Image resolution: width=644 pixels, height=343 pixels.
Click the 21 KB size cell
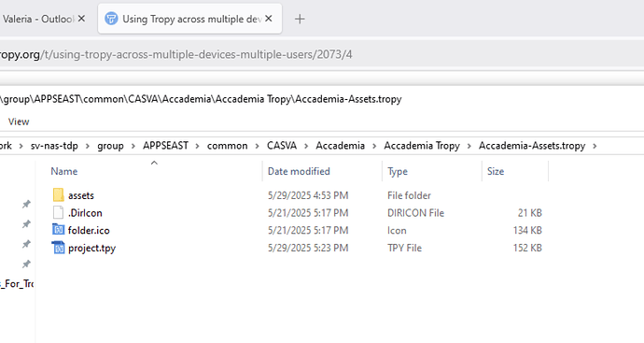click(x=530, y=213)
